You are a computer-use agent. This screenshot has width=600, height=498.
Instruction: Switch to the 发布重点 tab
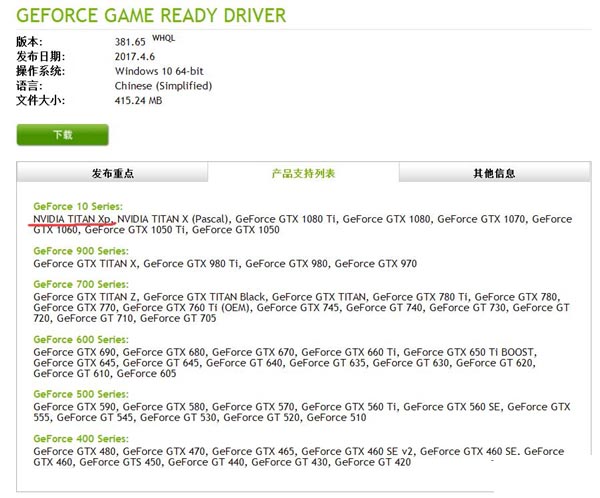click(x=113, y=173)
